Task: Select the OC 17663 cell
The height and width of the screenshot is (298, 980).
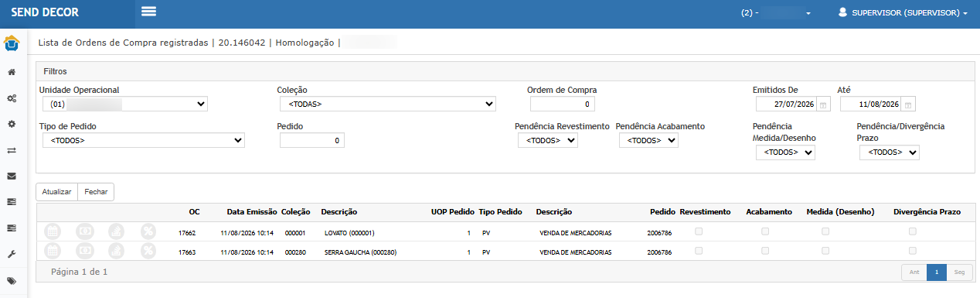Action: pos(187,252)
